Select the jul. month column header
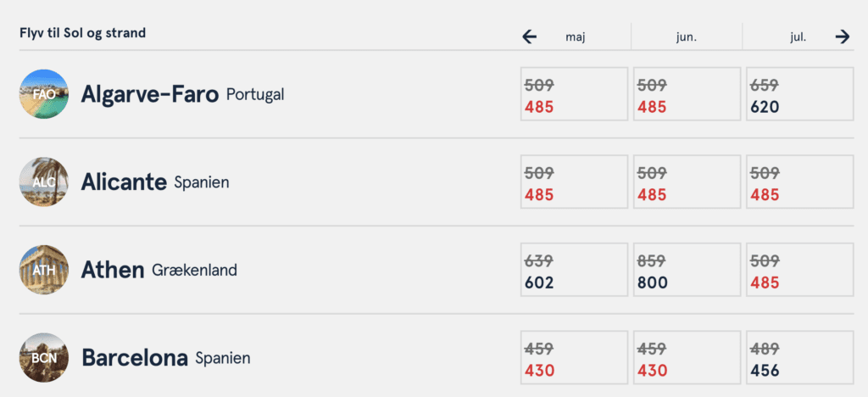 tap(797, 36)
